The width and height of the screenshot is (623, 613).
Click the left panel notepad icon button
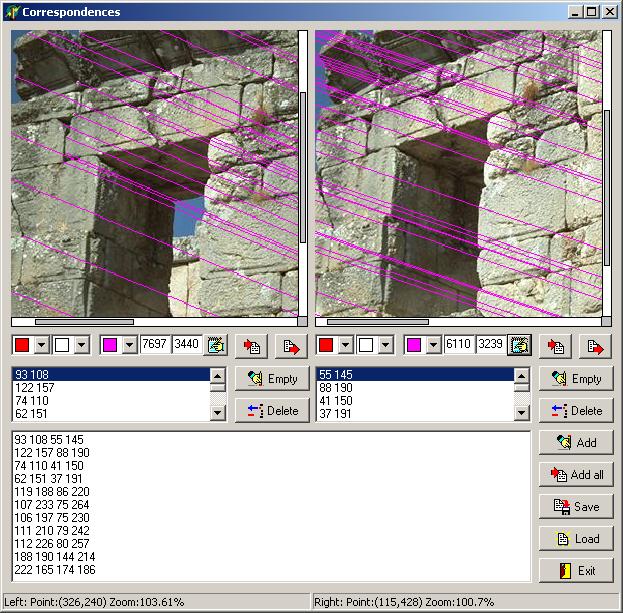tap(216, 345)
